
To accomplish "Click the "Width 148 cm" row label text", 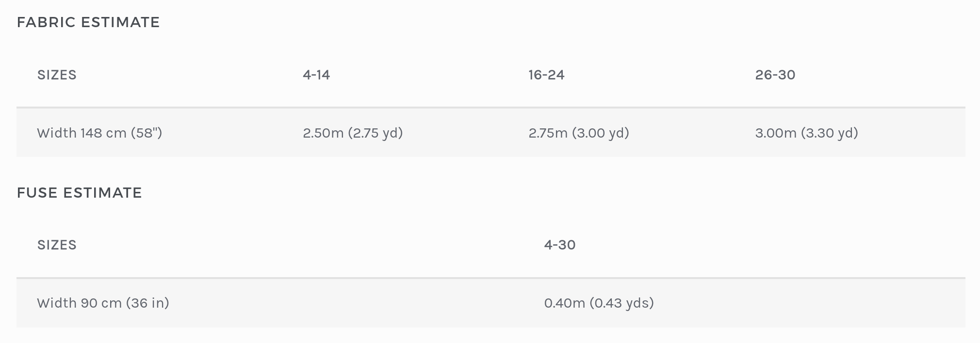I will 82,133.
